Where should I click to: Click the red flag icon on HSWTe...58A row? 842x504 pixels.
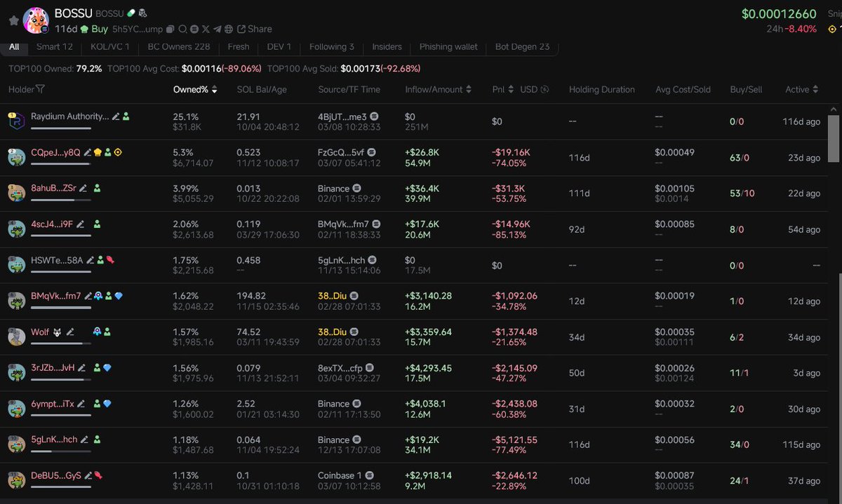click(109, 259)
